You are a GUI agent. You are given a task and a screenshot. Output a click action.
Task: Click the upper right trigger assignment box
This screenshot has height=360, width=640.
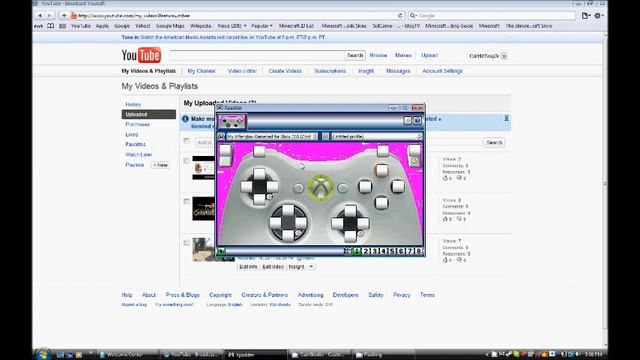click(x=414, y=150)
